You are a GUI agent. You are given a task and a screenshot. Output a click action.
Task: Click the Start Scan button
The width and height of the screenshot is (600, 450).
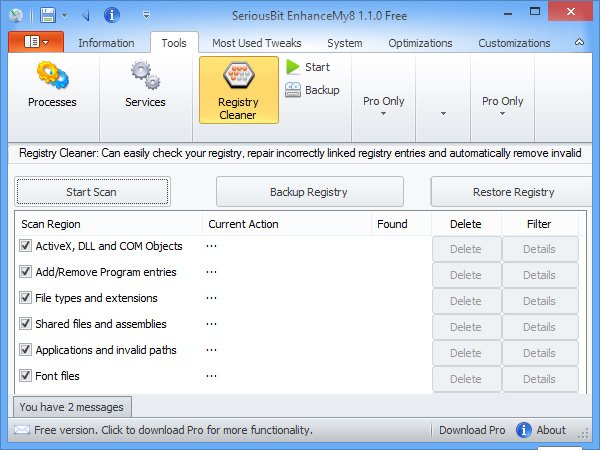92,192
